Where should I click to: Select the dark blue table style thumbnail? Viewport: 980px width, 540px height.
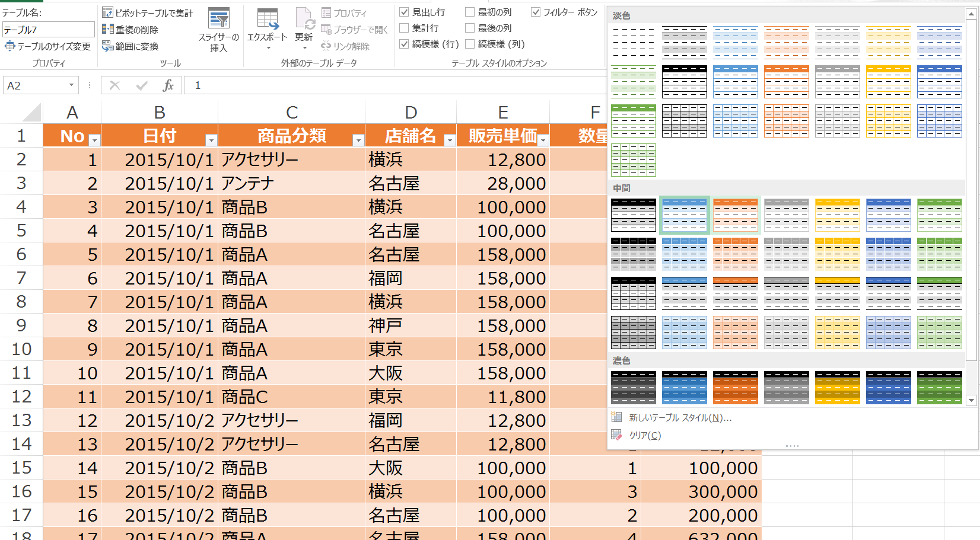pos(889,388)
